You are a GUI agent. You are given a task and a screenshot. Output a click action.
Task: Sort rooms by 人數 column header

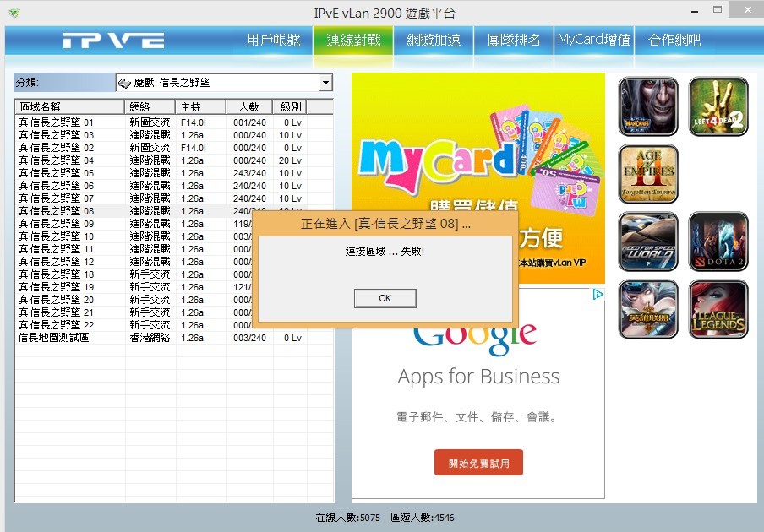(248, 107)
